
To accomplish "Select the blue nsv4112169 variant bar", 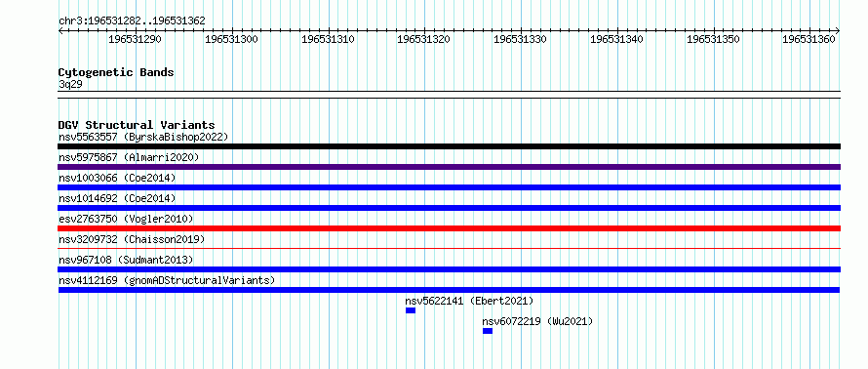I will pyautogui.click(x=449, y=290).
